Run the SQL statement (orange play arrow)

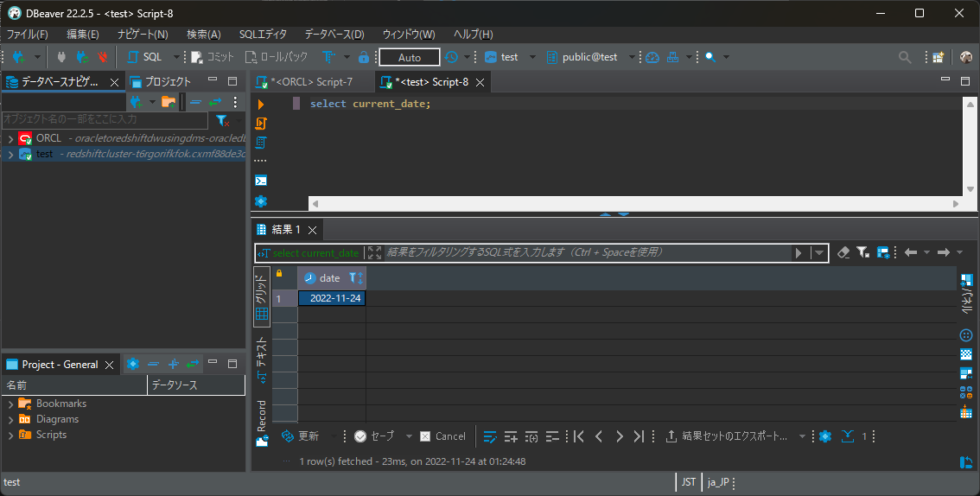[261, 105]
